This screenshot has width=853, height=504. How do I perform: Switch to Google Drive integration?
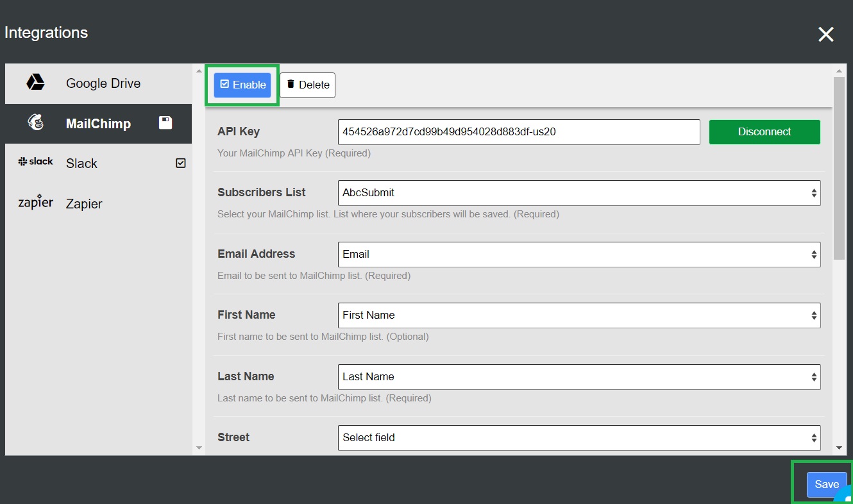point(103,83)
